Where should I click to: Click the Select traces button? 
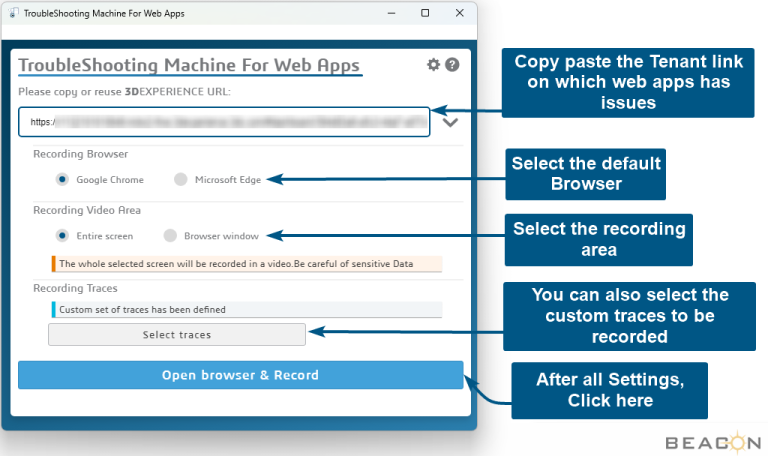click(177, 335)
